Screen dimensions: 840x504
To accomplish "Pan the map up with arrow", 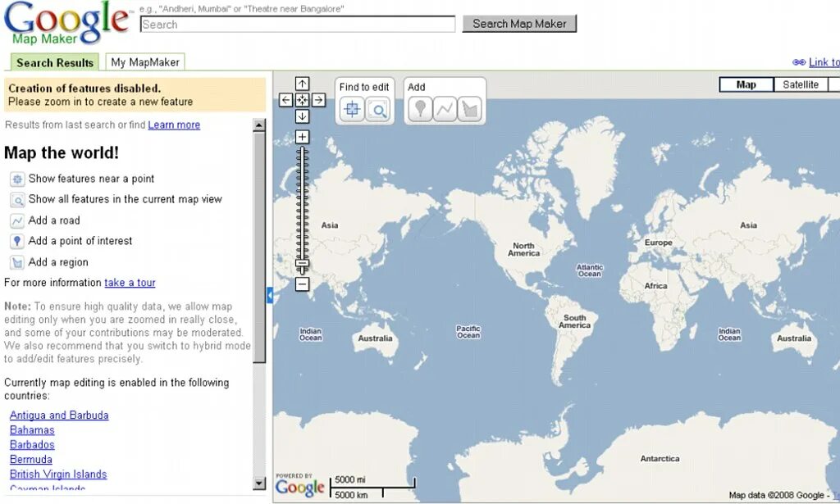I will click(x=302, y=84).
